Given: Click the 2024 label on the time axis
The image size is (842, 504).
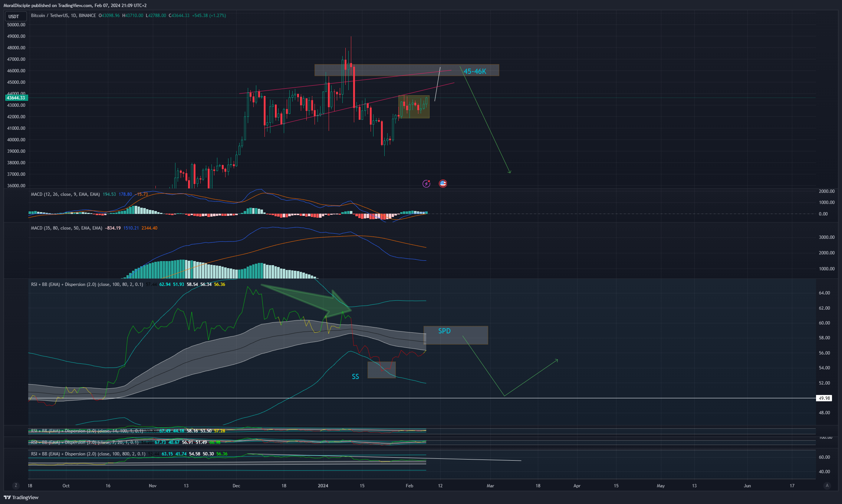Looking at the screenshot, I should (x=323, y=486).
